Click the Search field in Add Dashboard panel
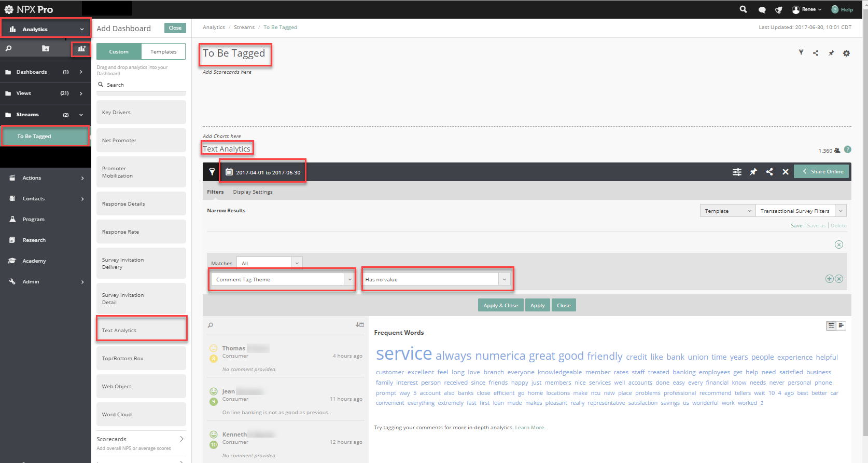The image size is (868, 463). click(x=140, y=85)
